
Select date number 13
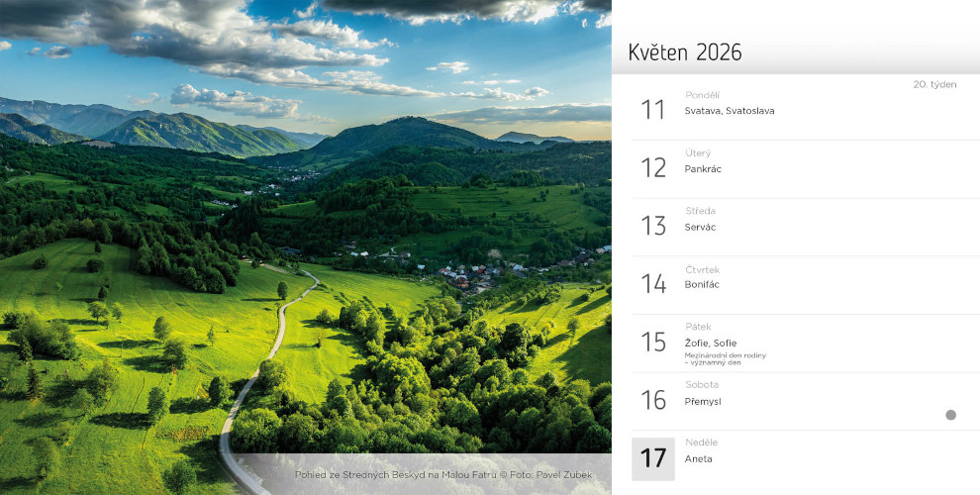(653, 227)
